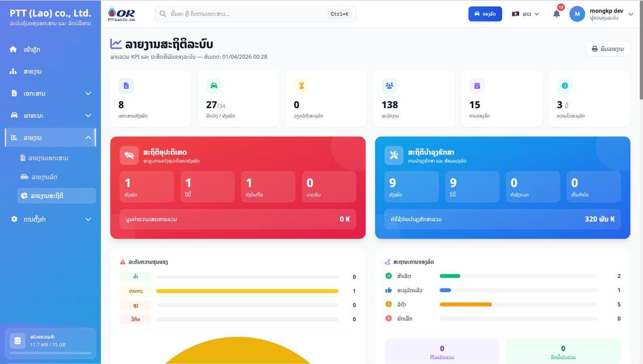Click the round M user avatar
The image size is (643, 364).
click(577, 14)
